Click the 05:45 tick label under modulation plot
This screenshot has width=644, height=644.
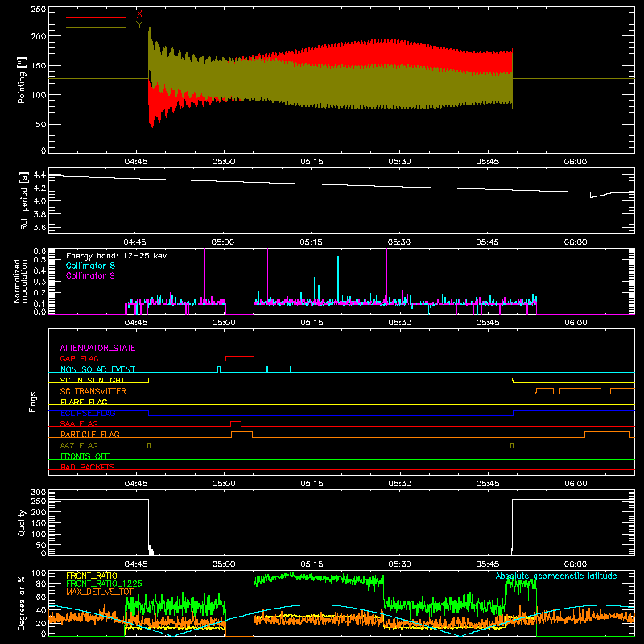488,323
